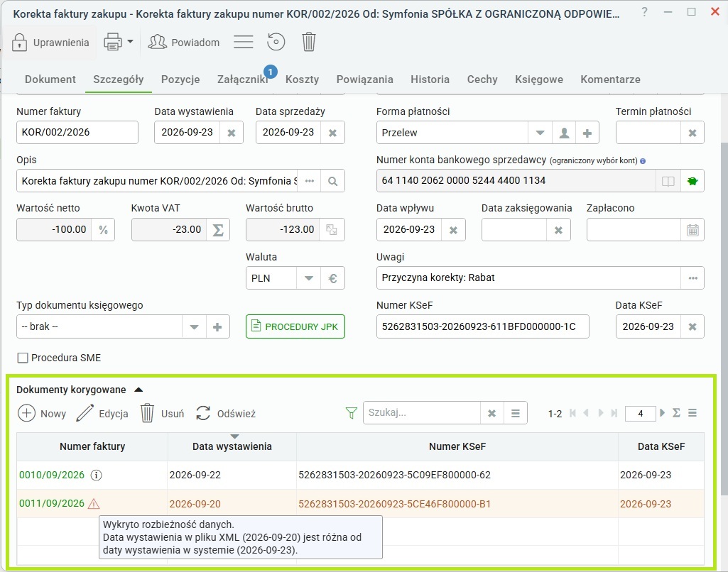Click the green filter funnel icon
Image resolution: width=728 pixels, height=572 pixels.
pyautogui.click(x=352, y=413)
